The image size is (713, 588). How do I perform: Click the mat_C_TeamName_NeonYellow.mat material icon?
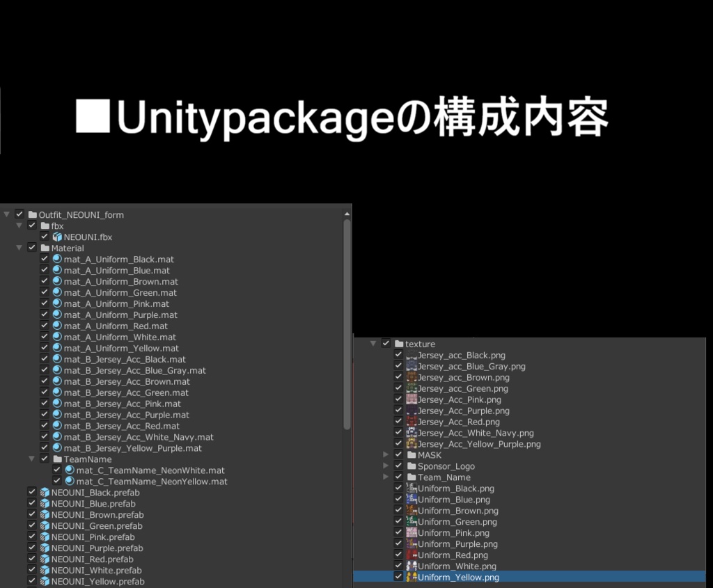pyautogui.click(x=70, y=482)
